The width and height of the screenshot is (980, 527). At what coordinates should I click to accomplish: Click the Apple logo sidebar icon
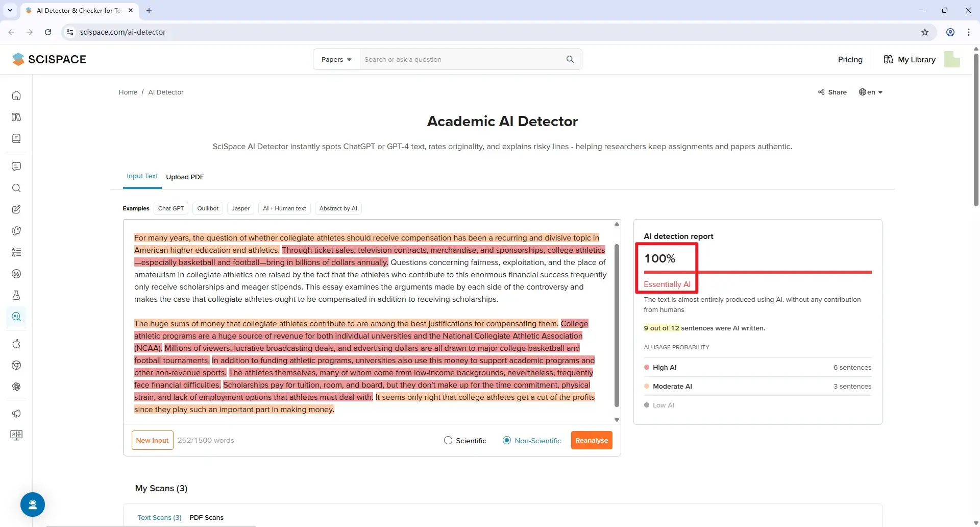click(x=16, y=344)
